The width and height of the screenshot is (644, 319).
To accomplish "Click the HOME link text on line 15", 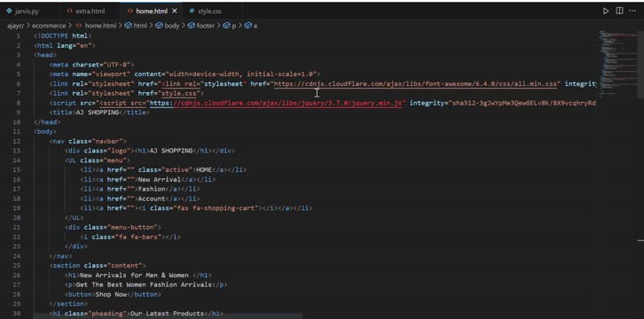I will coord(204,170).
